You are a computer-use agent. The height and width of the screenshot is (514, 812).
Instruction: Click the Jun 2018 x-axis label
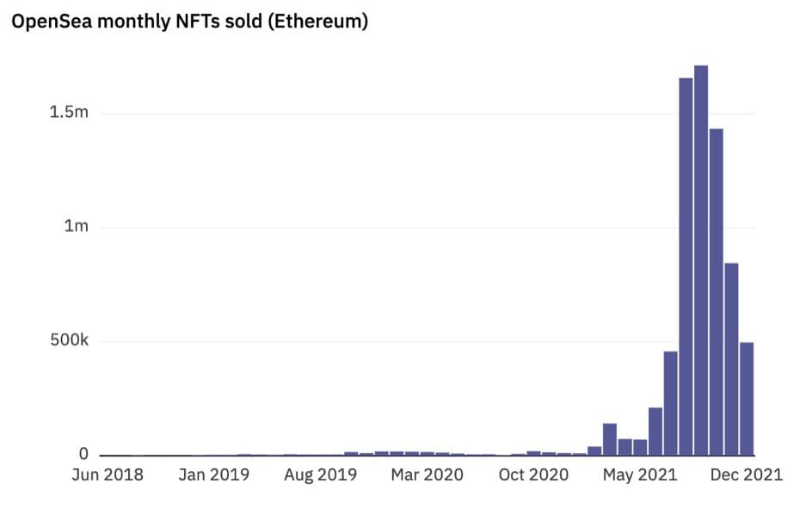pos(108,474)
